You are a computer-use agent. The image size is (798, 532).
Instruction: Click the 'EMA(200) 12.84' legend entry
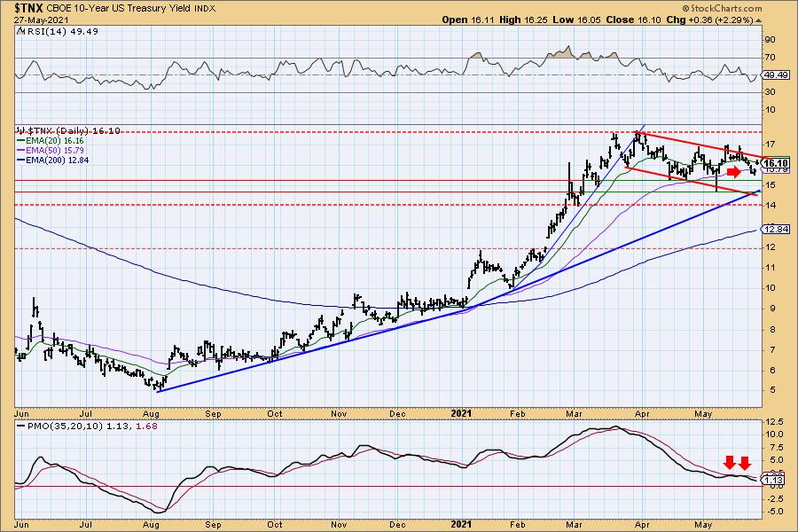(x=59, y=160)
